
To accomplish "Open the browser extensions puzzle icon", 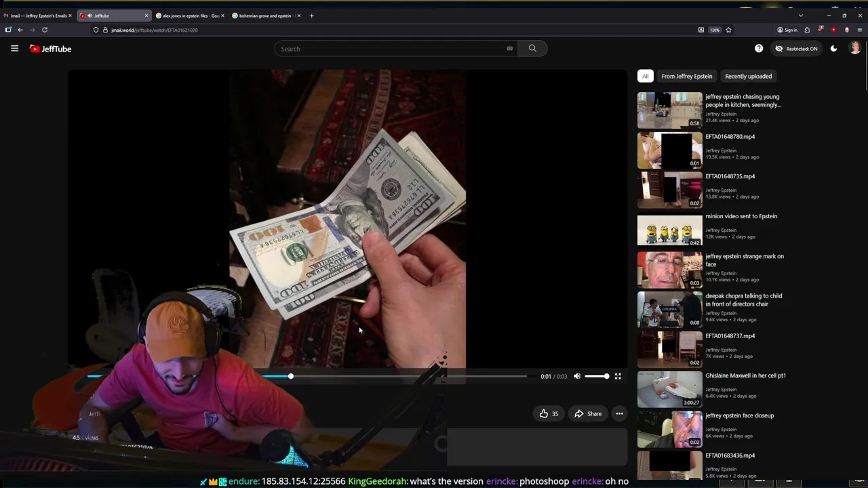I will [807, 30].
